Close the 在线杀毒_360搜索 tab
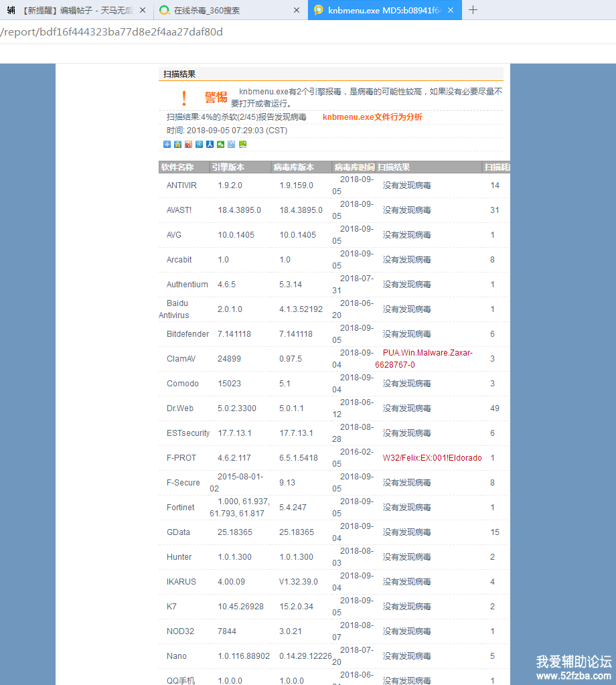Image resolution: width=616 pixels, height=685 pixels. (297, 10)
